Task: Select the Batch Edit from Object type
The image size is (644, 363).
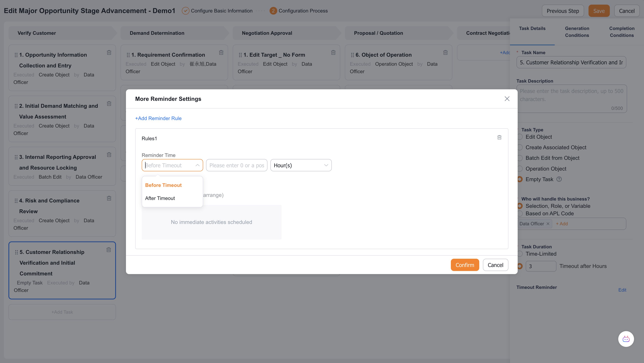Action: point(520,158)
